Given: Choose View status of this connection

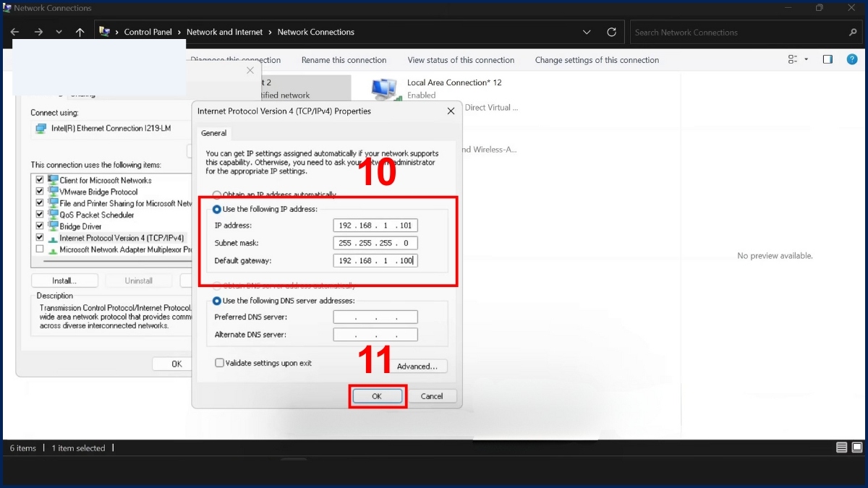Looking at the screenshot, I should [461, 60].
